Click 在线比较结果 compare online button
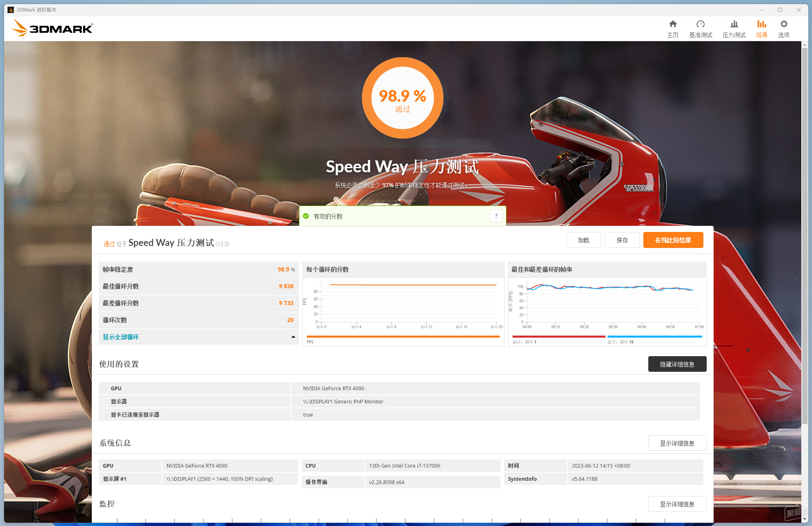 coord(673,240)
